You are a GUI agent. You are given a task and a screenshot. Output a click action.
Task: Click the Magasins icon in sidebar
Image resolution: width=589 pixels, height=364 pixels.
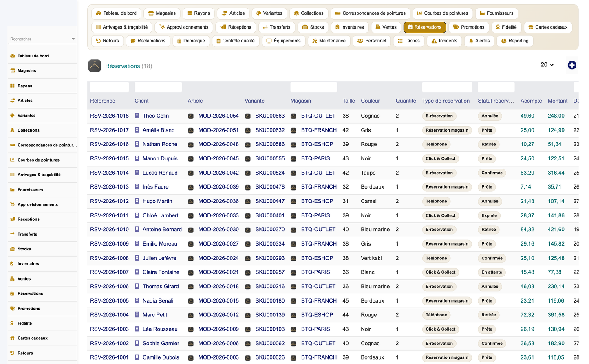(x=13, y=71)
